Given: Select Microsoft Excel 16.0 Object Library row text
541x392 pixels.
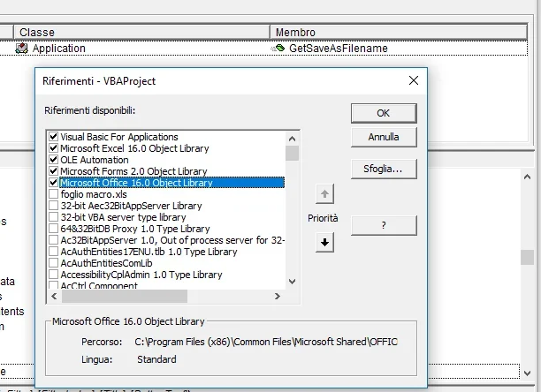Looking at the screenshot, I should pyautogui.click(x=134, y=148).
